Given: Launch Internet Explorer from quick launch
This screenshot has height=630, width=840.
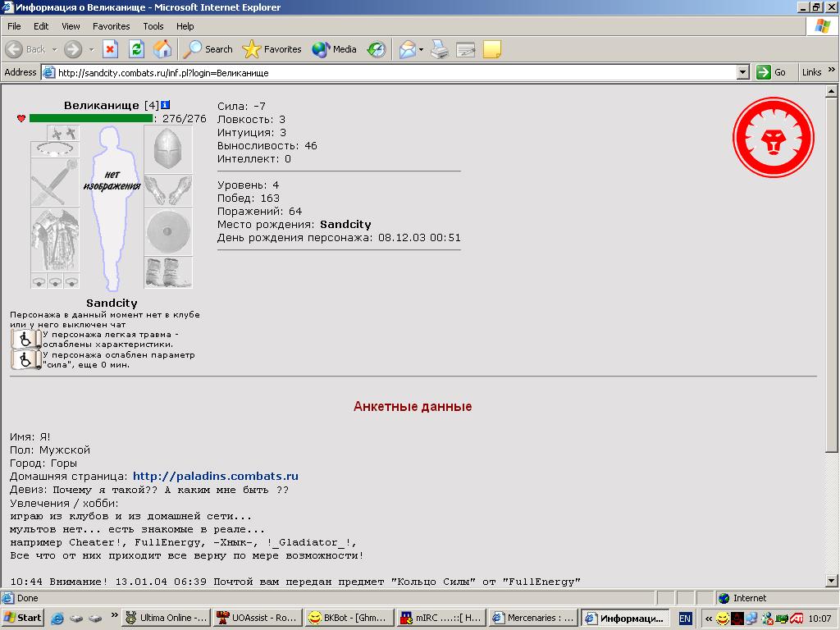Looking at the screenshot, I should (57, 619).
